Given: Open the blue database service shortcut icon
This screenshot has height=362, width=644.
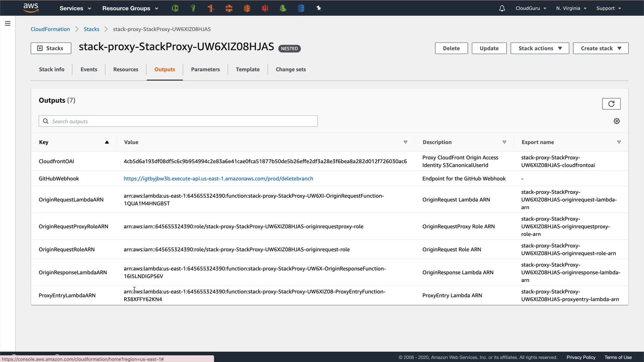Looking at the screenshot, I should coord(301,8).
